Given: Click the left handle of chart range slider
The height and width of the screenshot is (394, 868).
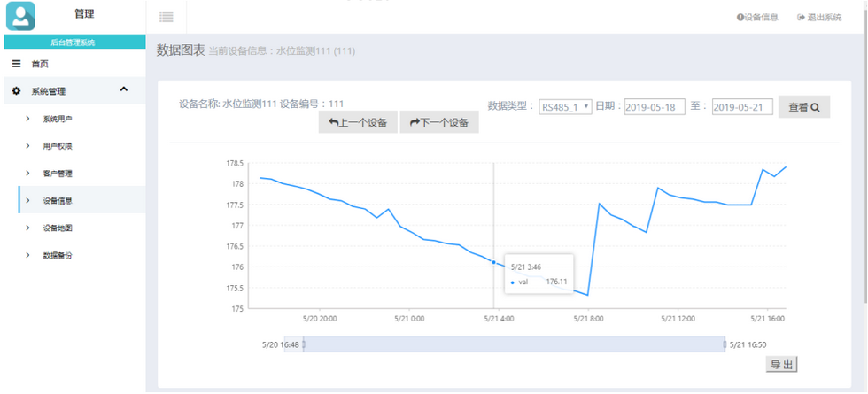Looking at the screenshot, I should pyautogui.click(x=304, y=344).
